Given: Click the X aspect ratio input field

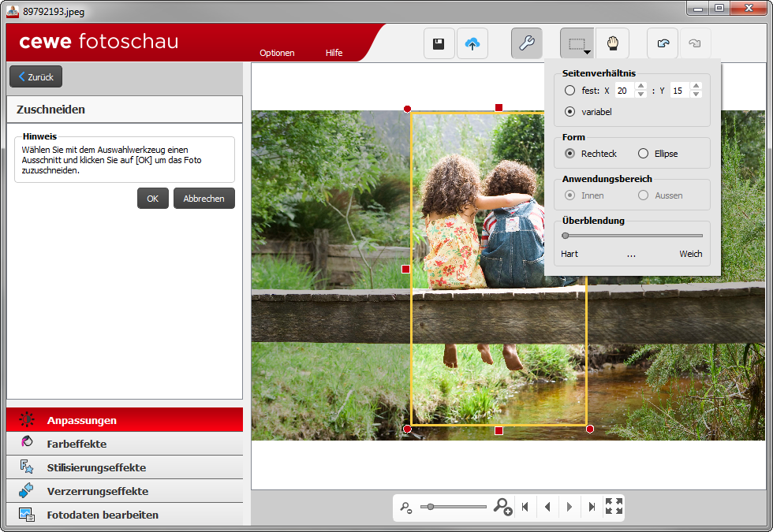Looking at the screenshot, I should click(x=623, y=91).
